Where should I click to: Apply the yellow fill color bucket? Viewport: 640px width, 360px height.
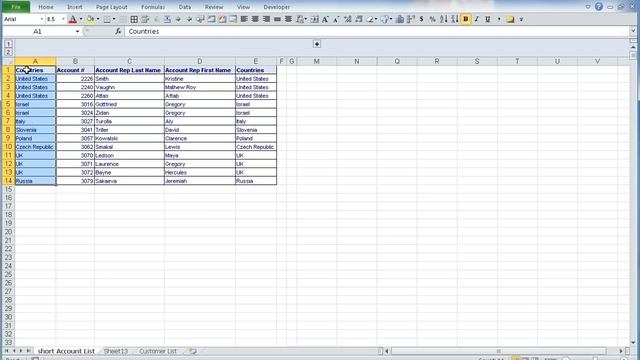click(90, 19)
